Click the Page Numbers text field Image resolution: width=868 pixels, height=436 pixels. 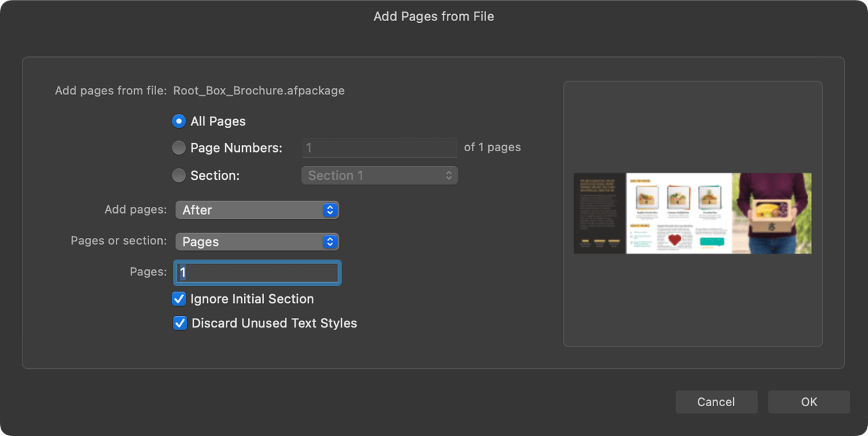[x=379, y=147]
